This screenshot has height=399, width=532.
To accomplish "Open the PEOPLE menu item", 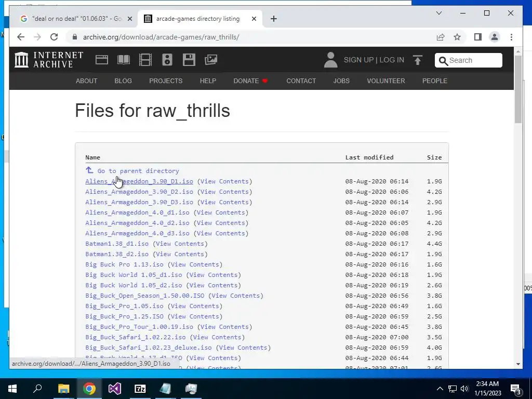I will tap(435, 81).
